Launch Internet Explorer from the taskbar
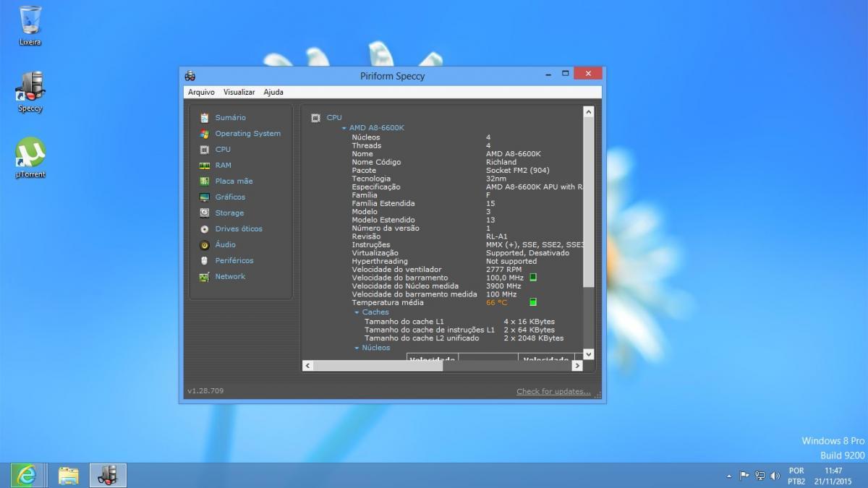The image size is (868, 488). click(x=27, y=475)
